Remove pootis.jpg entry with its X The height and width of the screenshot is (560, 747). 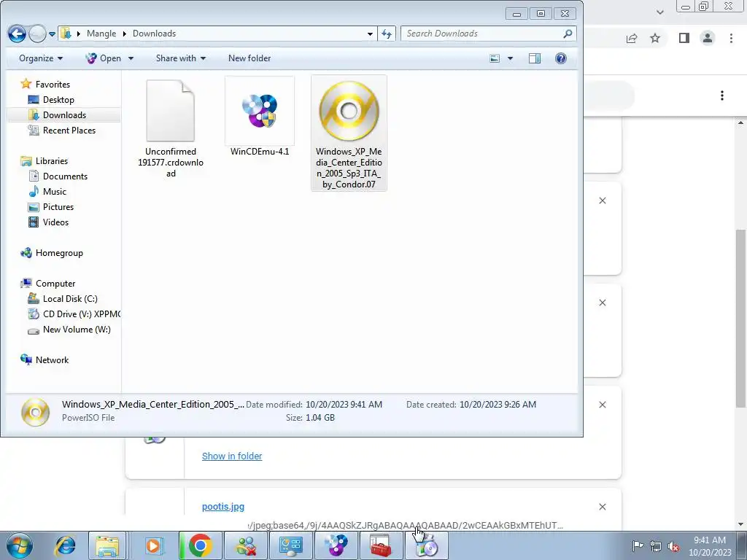(x=602, y=507)
